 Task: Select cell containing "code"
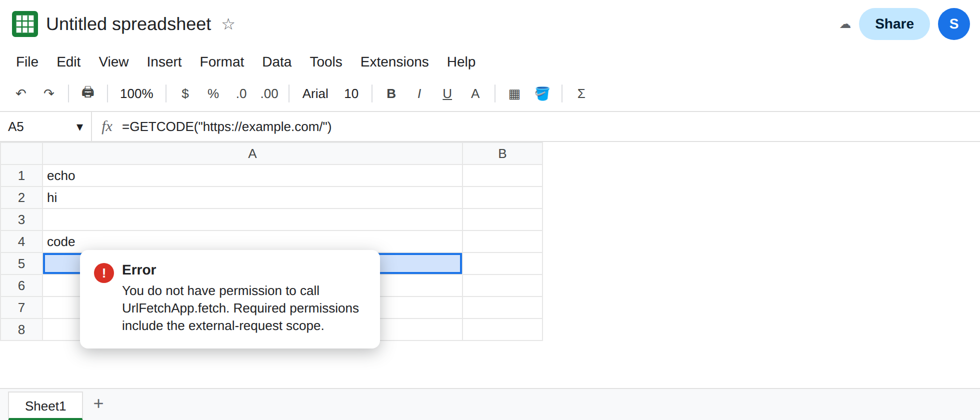pyautogui.click(x=252, y=241)
